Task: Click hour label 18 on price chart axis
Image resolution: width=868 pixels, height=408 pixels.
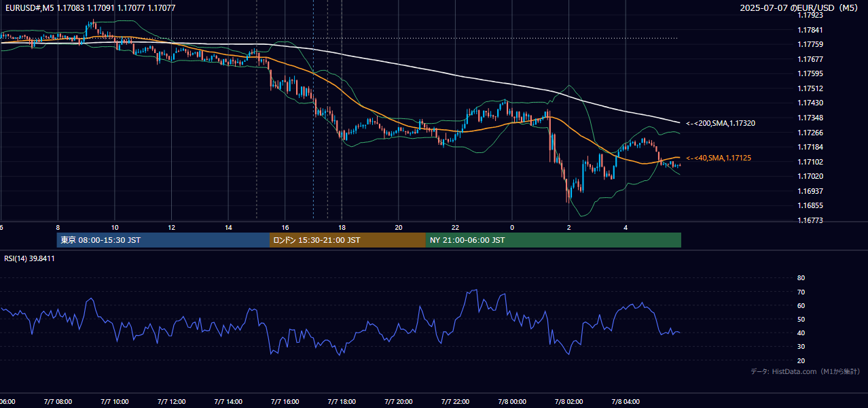Action: tap(342, 227)
